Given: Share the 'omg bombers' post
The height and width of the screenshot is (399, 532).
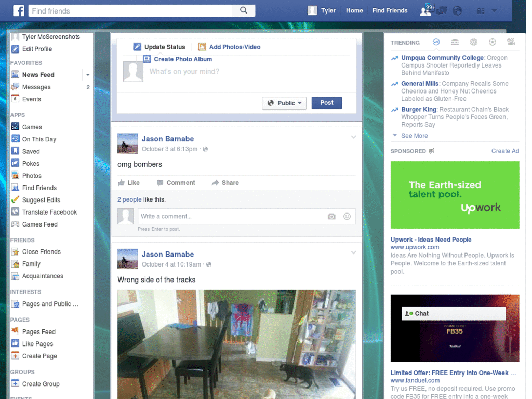Looking at the screenshot, I should [x=225, y=183].
